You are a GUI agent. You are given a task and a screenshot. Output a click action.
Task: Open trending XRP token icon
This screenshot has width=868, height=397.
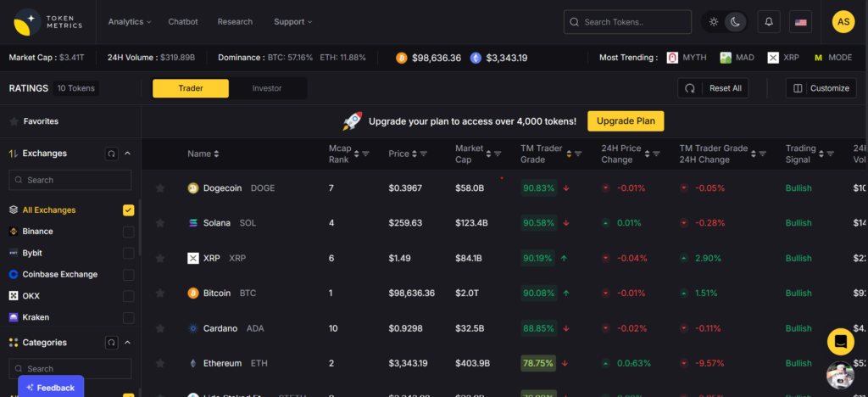(x=773, y=58)
